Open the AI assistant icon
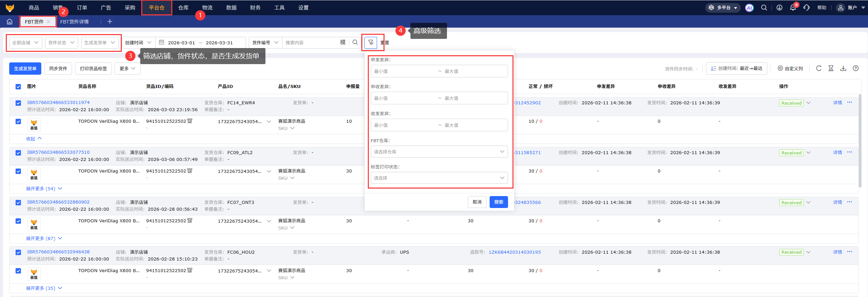Screen dimensions: 868x297 [749, 8]
